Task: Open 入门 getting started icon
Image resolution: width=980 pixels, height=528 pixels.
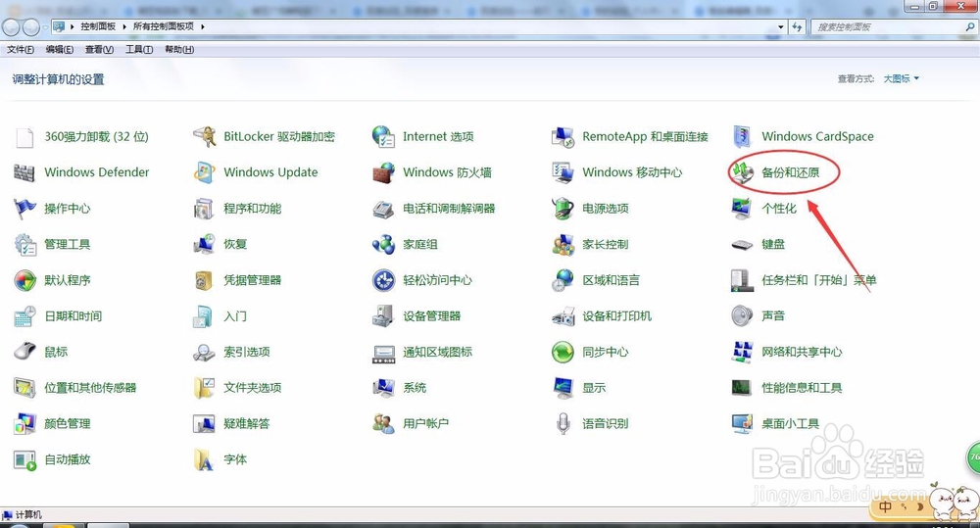Action: pos(204,316)
